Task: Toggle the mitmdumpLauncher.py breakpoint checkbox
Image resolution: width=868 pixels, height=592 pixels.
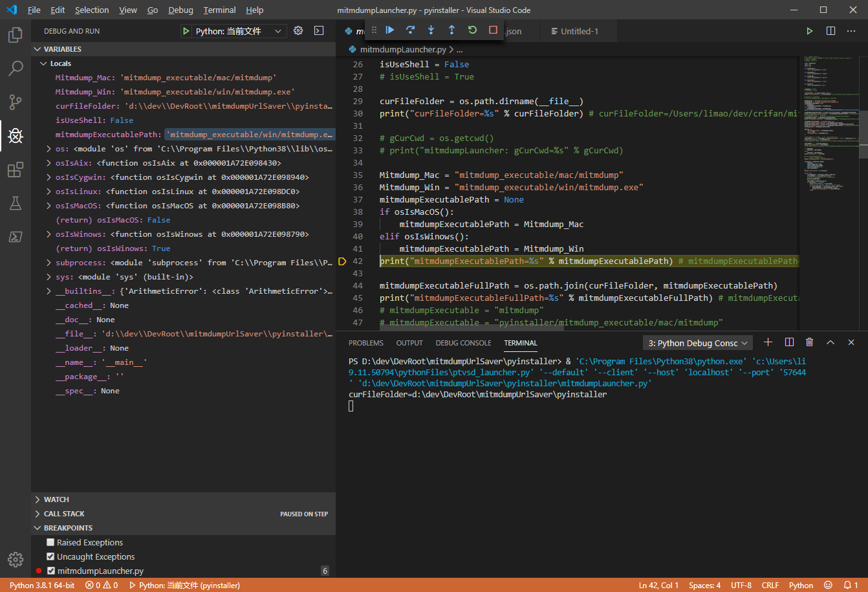Action: (51, 571)
